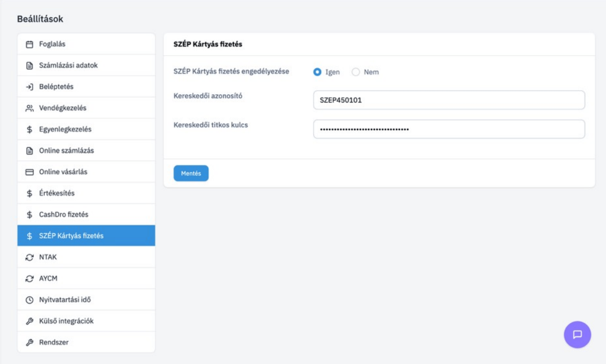Open the AYCM integration menu item
This screenshot has width=606, height=364.
click(86, 278)
